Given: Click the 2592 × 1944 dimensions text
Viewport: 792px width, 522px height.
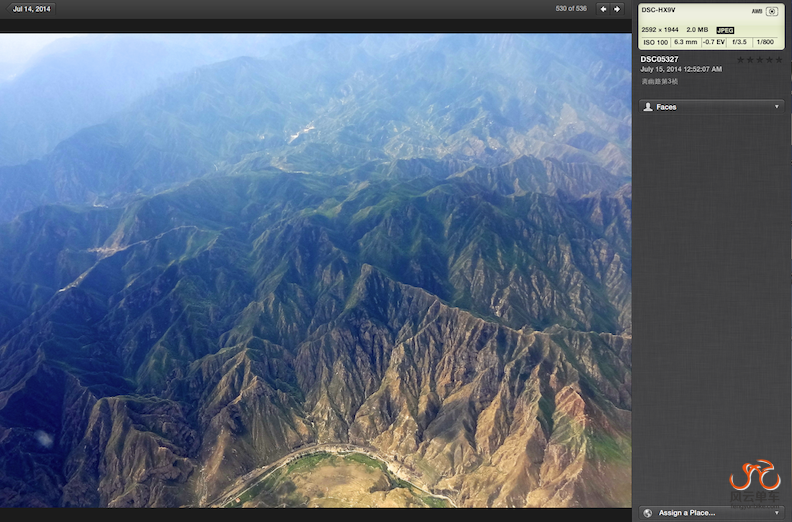Looking at the screenshot, I should tap(660, 30).
